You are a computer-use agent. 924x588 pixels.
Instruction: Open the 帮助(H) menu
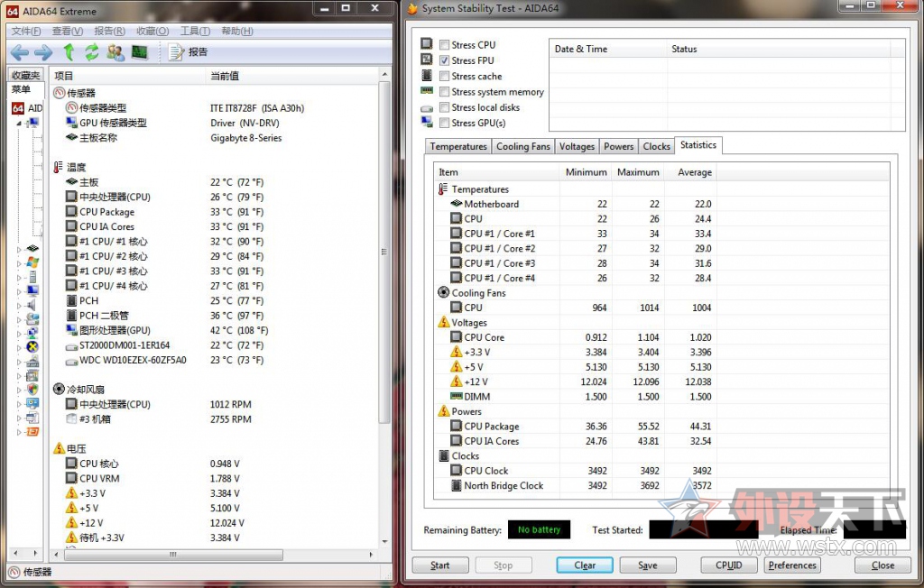pyautogui.click(x=237, y=31)
